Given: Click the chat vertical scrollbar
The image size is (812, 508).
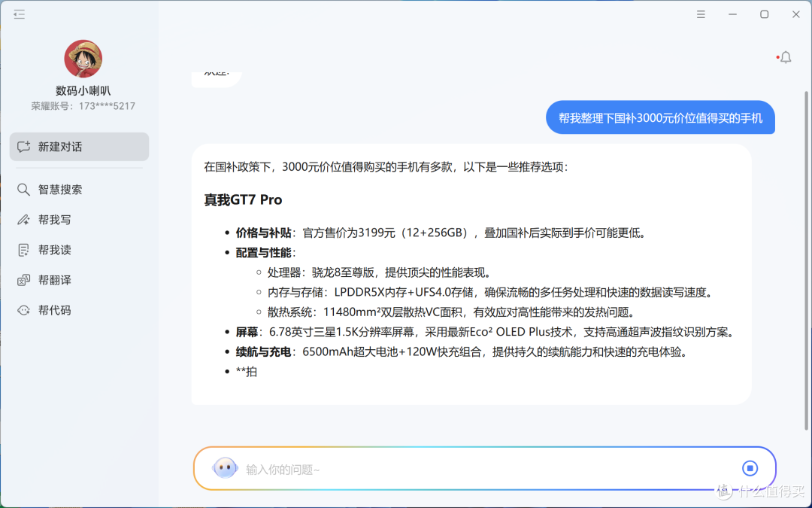Looking at the screenshot, I should pyautogui.click(x=806, y=260).
